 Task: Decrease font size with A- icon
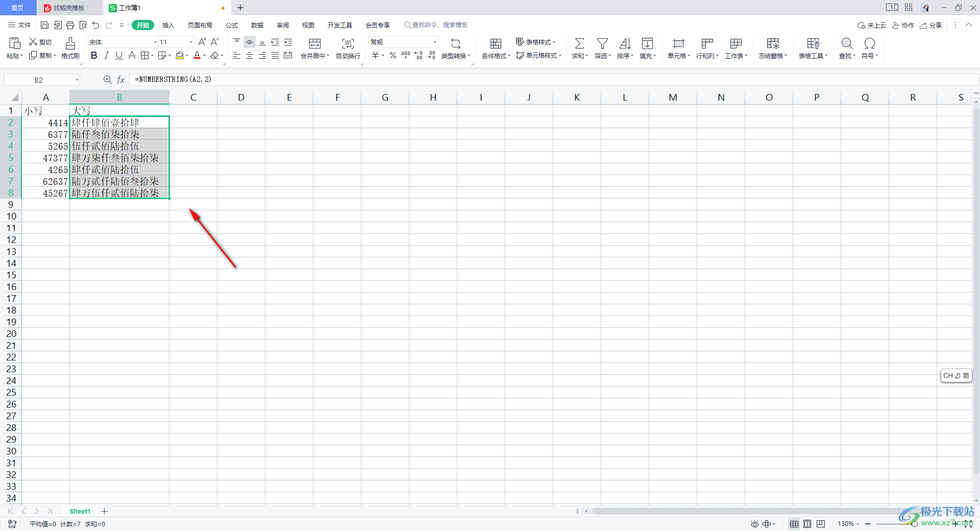(x=215, y=42)
